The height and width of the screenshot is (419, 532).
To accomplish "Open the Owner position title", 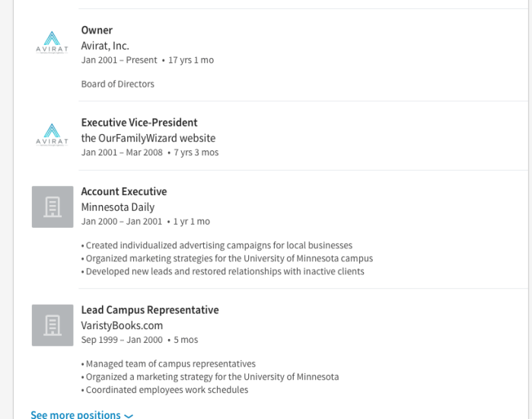I will 97,30.
